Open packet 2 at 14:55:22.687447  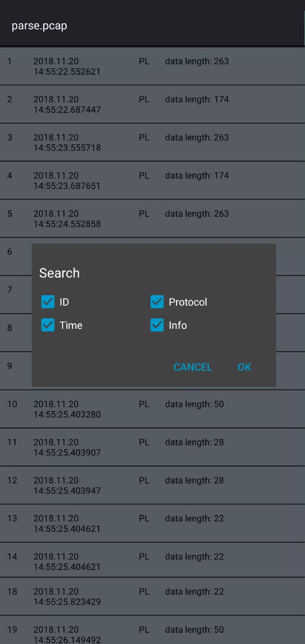point(152,104)
